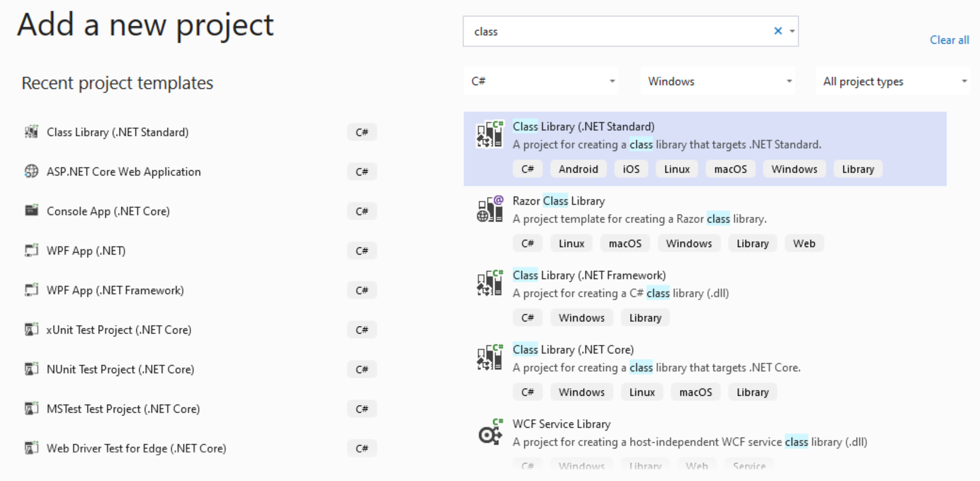Click the MSTest Test Project icon
This screenshot has width=980, height=481.
[x=31, y=408]
